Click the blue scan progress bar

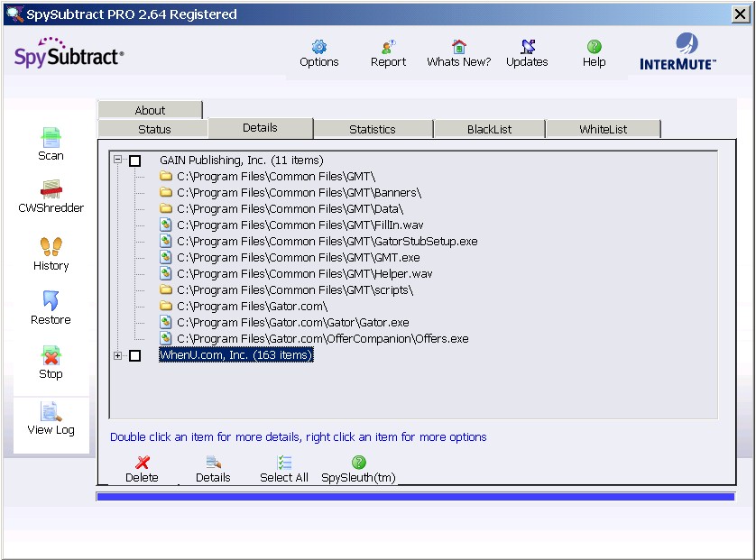[416, 497]
